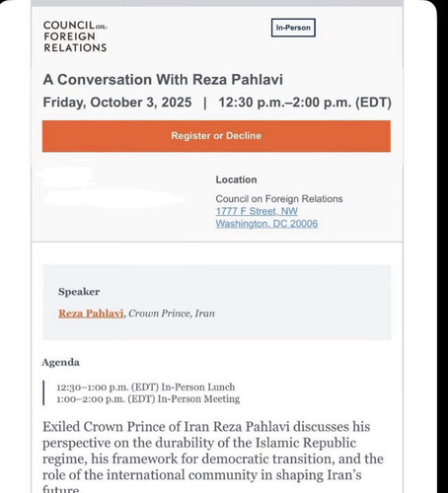
Task: Click the Exiled Crown Prince description paragraph
Action: [x=213, y=457]
